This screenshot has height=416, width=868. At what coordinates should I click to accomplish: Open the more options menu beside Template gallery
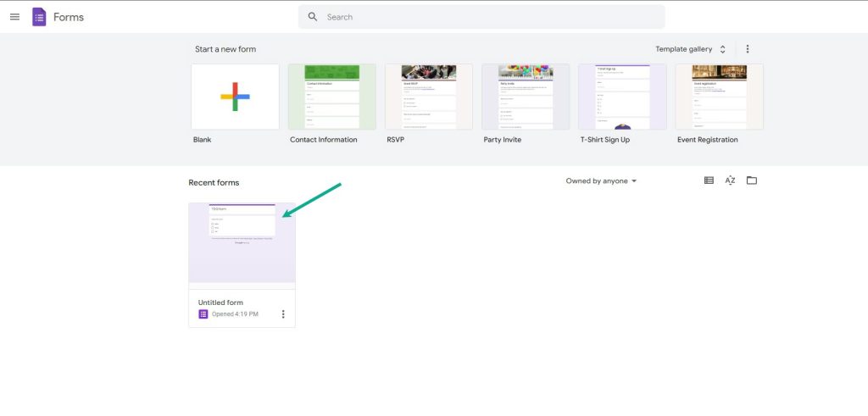click(748, 49)
